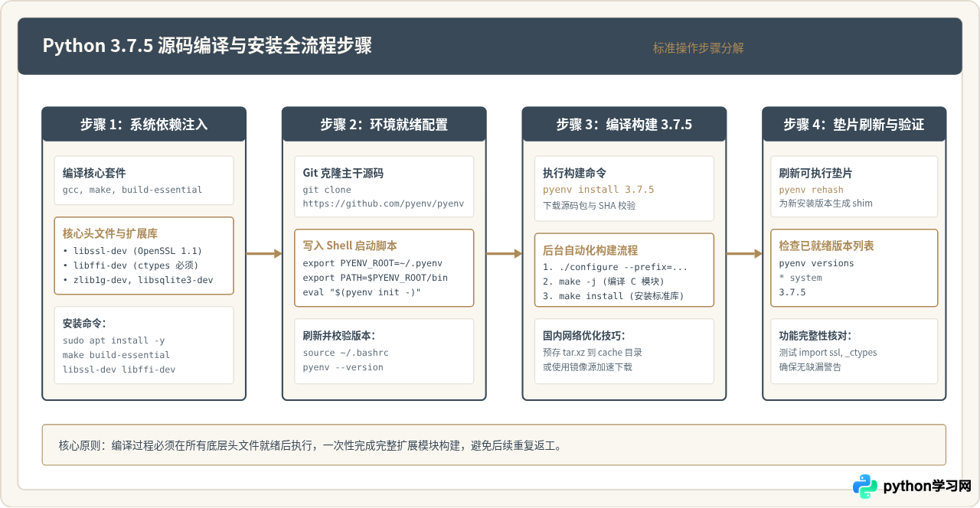
Task: Select the header "步骤 3:编译构建 3.7.5"
Action: (x=625, y=125)
